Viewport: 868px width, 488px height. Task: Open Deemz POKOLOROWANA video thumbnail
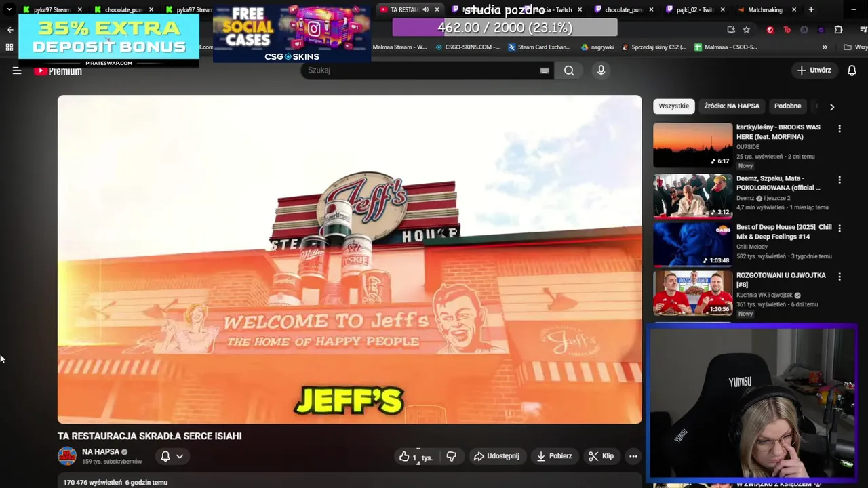point(692,196)
